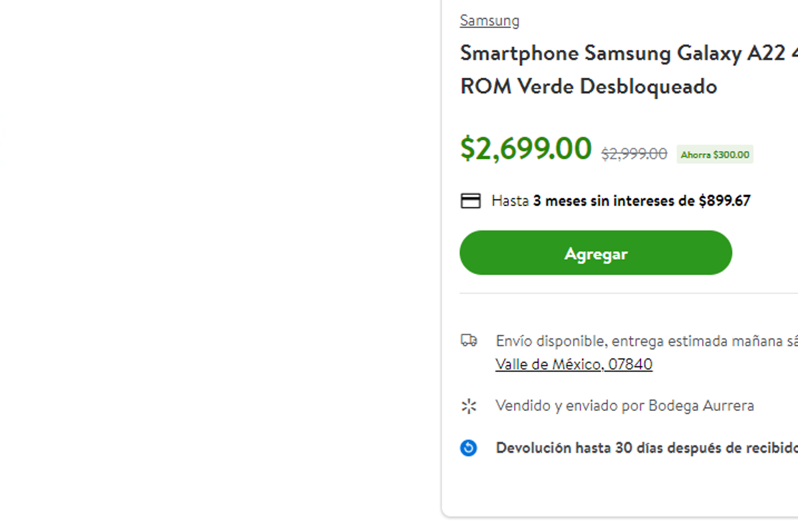Click the monthly payment amount $899.67
The width and height of the screenshot is (798, 532).
click(x=726, y=200)
